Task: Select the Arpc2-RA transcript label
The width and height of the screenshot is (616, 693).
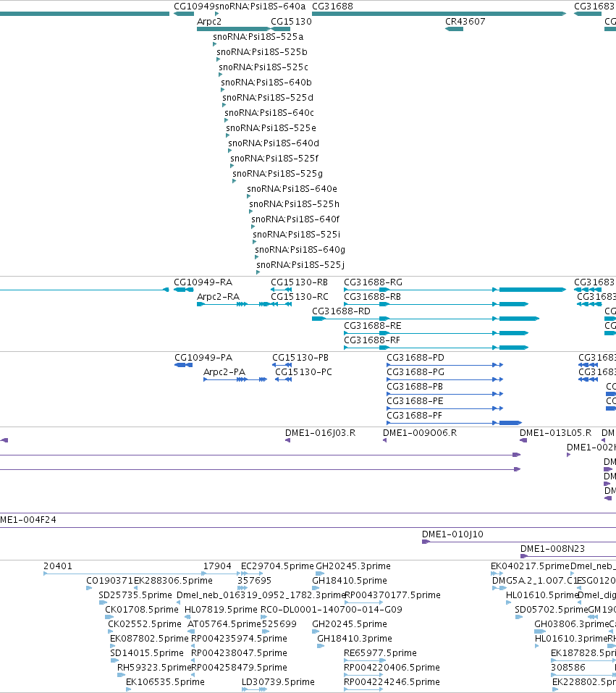Action: [x=219, y=297]
